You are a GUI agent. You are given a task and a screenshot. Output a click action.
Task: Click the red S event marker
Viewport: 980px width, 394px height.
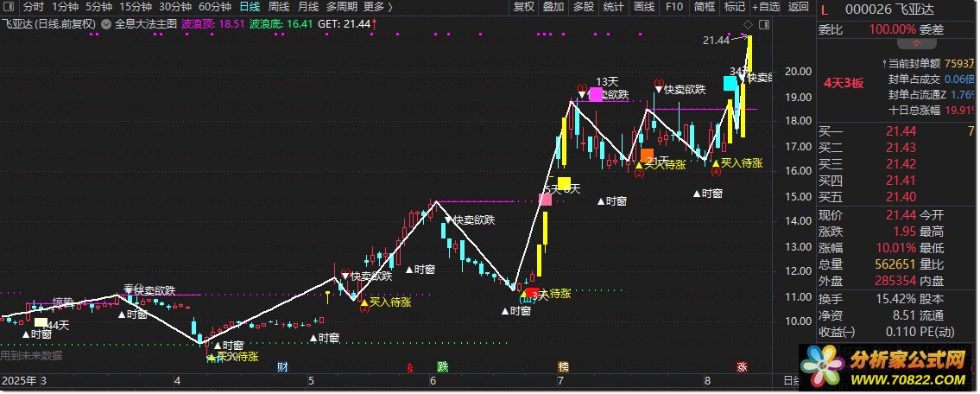tap(410, 367)
